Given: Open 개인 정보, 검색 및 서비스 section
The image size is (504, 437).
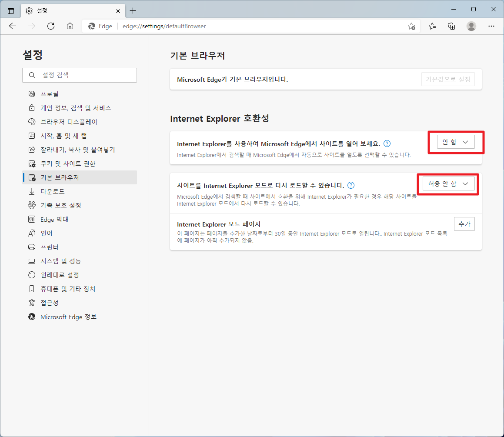Looking at the screenshot, I should [80, 108].
